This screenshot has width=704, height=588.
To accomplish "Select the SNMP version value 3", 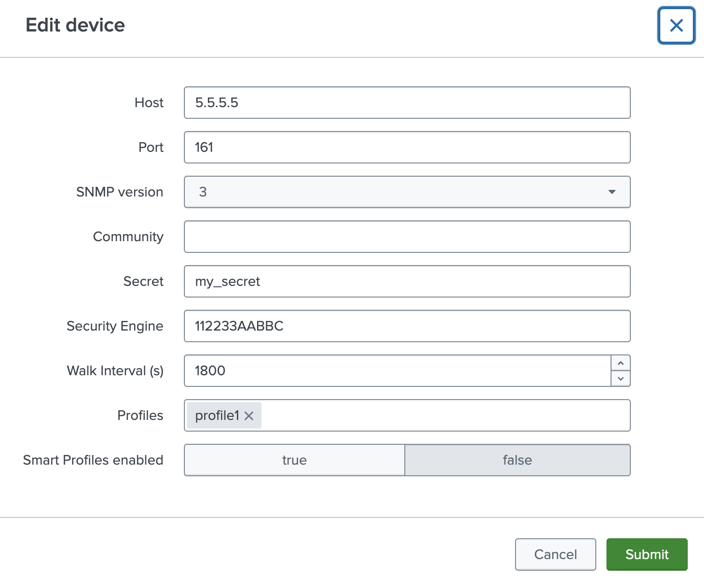I will pos(203,192).
